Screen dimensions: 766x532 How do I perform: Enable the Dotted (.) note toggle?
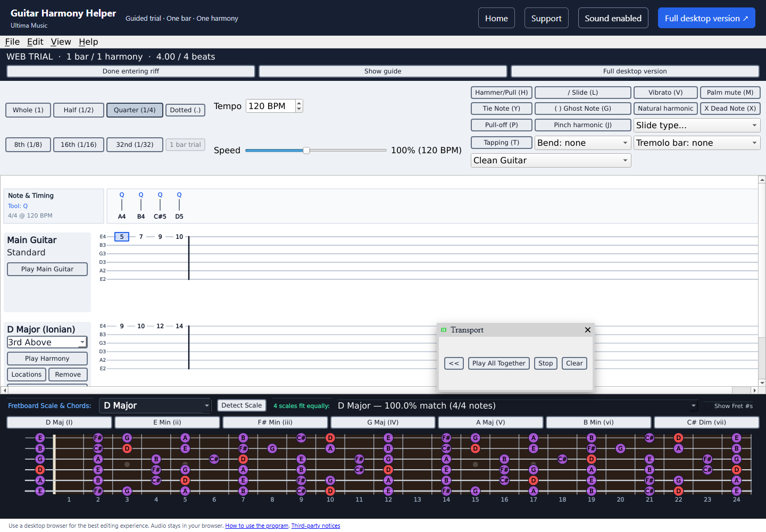coord(185,110)
